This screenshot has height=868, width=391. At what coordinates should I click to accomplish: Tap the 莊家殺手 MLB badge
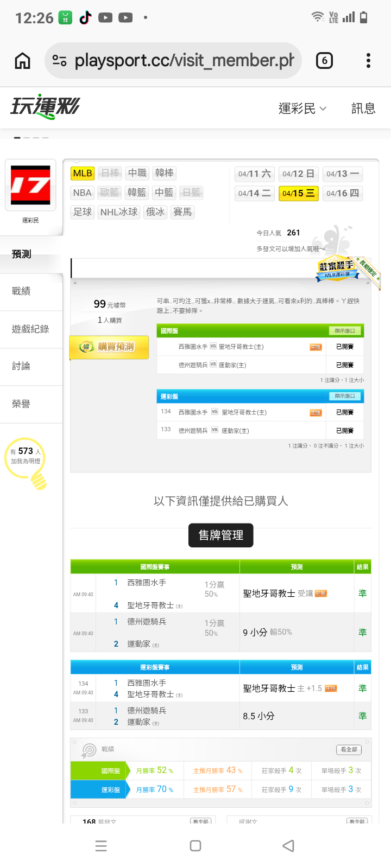[338, 269]
